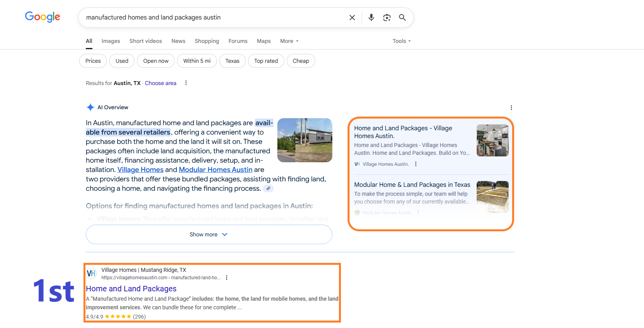Viewport: 644px width, 328px height.
Task: Click the Google logo
Action: 43,17
